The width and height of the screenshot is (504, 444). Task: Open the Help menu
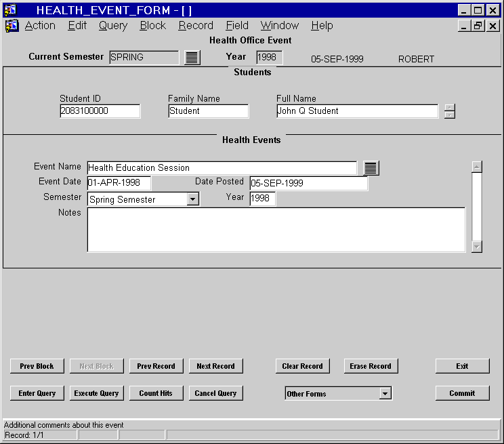(x=322, y=25)
